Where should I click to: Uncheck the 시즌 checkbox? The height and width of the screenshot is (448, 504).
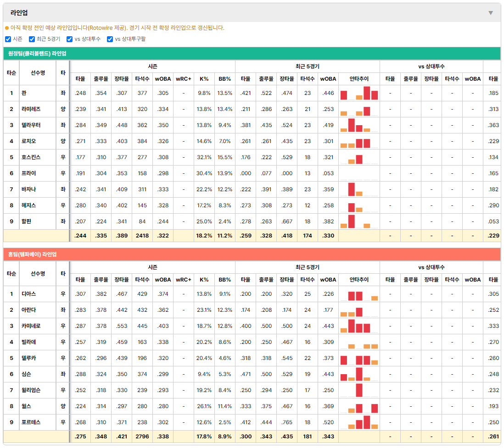click(8, 39)
